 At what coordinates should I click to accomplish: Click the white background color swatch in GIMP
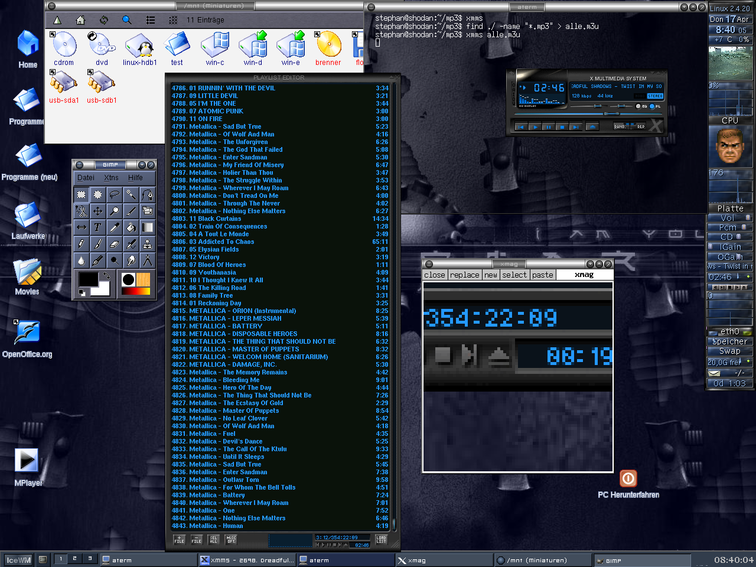tap(102, 289)
